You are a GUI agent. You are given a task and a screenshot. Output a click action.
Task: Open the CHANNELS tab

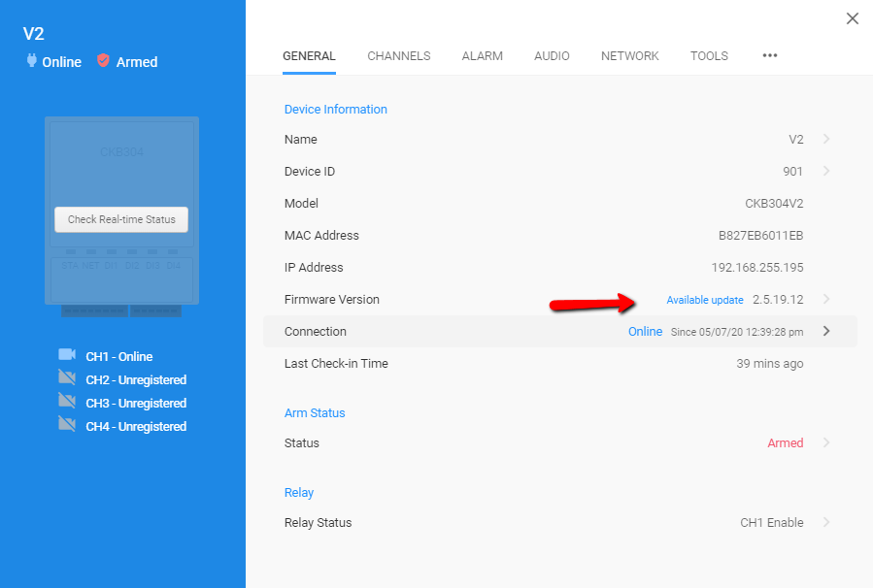[399, 56]
